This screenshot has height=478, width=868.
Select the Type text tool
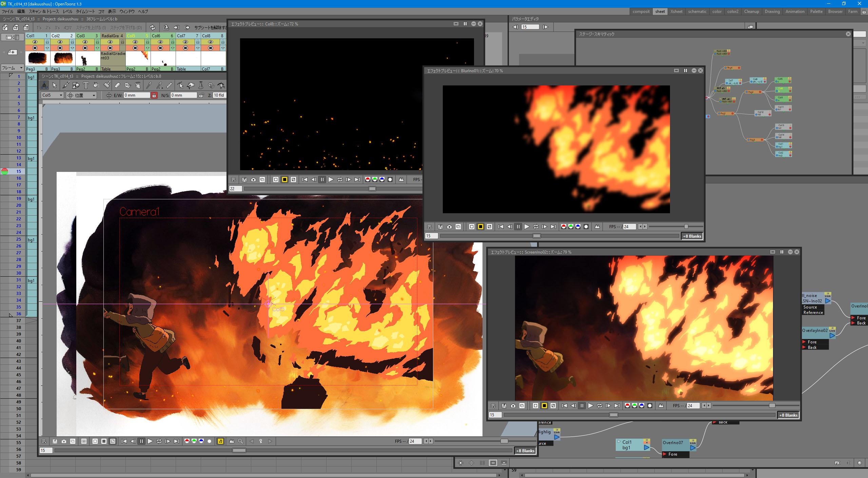86,85
